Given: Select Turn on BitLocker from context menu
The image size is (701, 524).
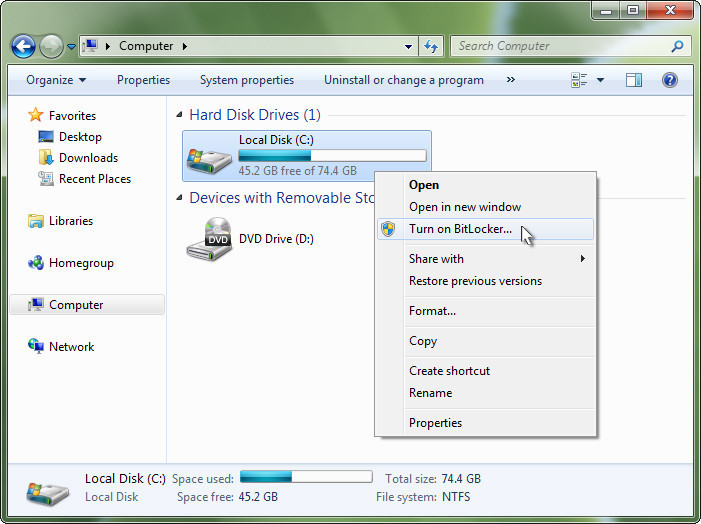Looking at the screenshot, I should click(460, 229).
